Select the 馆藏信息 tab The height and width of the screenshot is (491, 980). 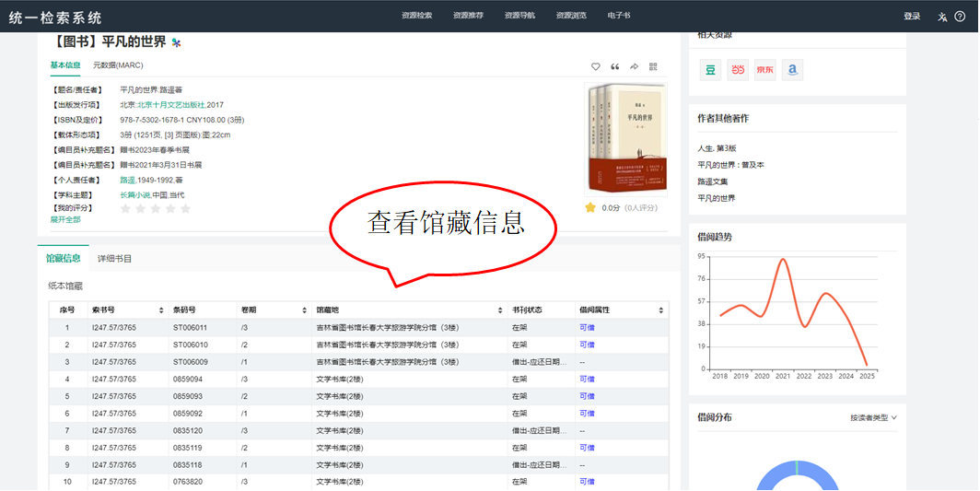click(64, 258)
